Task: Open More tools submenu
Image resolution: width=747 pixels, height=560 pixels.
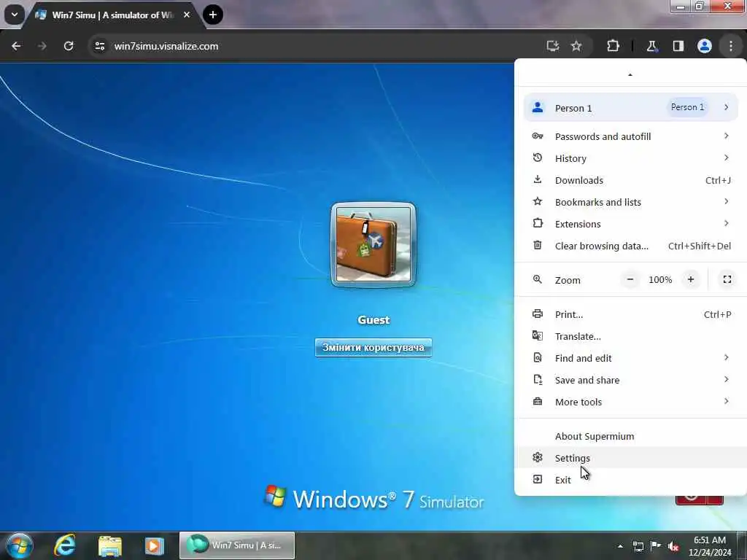Action: tap(630, 402)
